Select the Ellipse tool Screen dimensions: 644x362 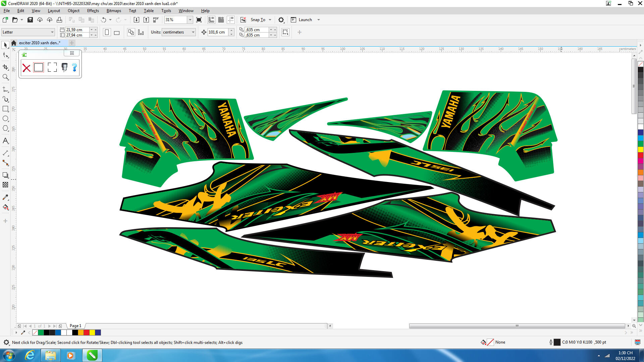[5, 119]
